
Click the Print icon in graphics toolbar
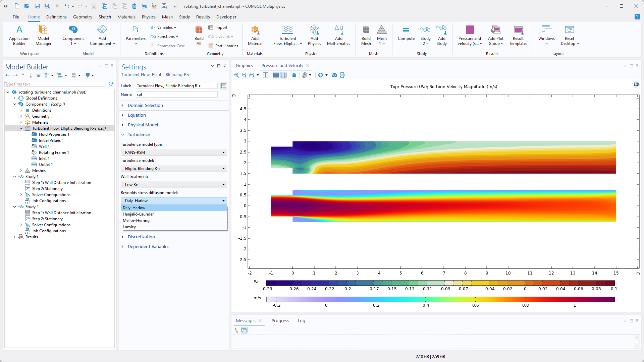[x=342, y=75]
